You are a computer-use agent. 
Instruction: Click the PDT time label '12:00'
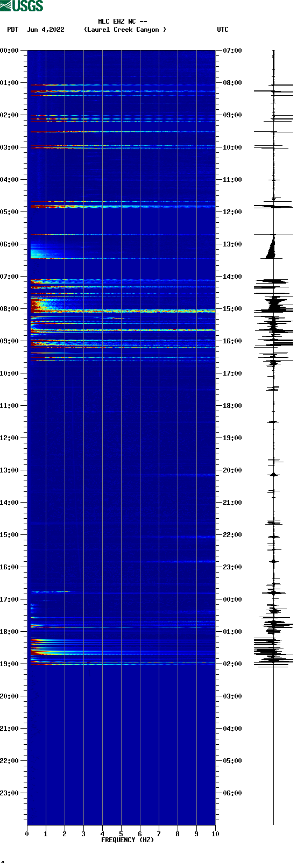tap(10, 438)
